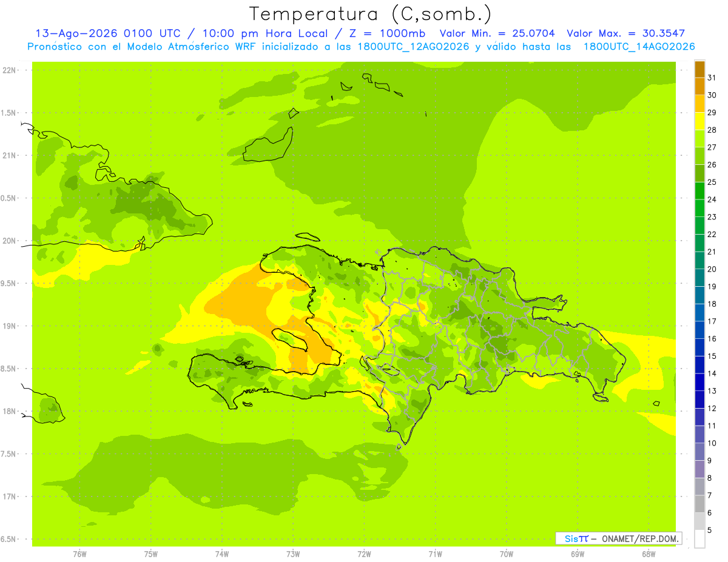Image resolution: width=728 pixels, height=562 pixels.
Task: Click the legend value 31
Action: coord(712,78)
